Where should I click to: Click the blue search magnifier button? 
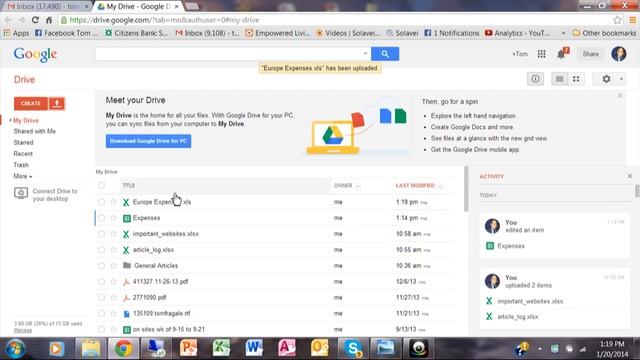click(385, 54)
